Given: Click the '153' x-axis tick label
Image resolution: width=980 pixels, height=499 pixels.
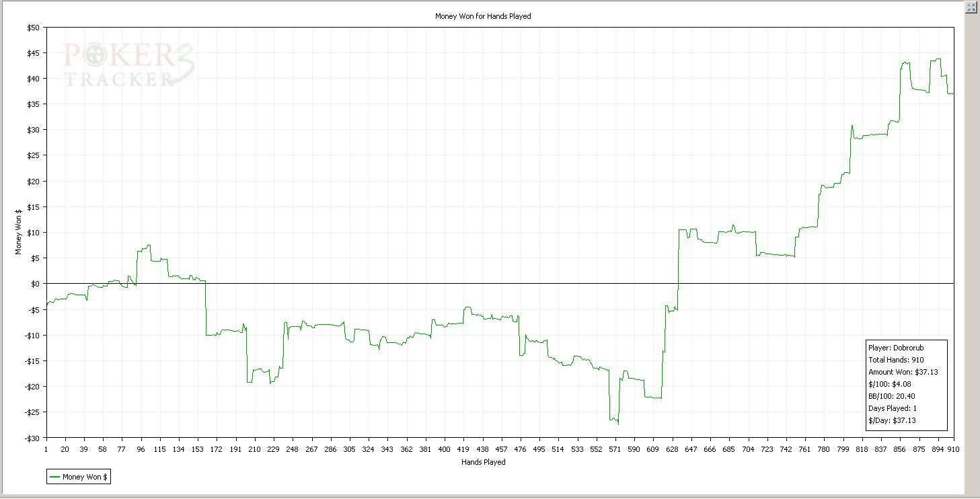Looking at the screenshot, I should pyautogui.click(x=198, y=449).
